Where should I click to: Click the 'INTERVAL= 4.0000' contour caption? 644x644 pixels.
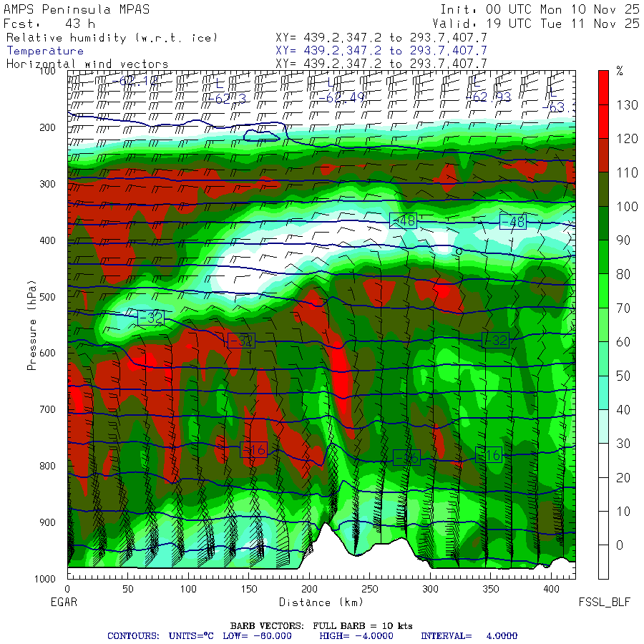pyautogui.click(x=469, y=636)
